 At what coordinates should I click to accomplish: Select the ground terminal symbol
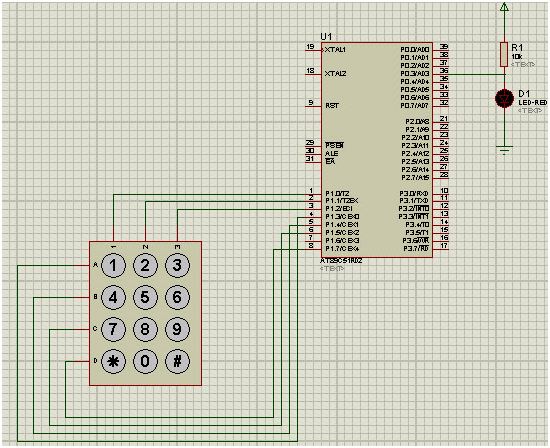[504, 150]
